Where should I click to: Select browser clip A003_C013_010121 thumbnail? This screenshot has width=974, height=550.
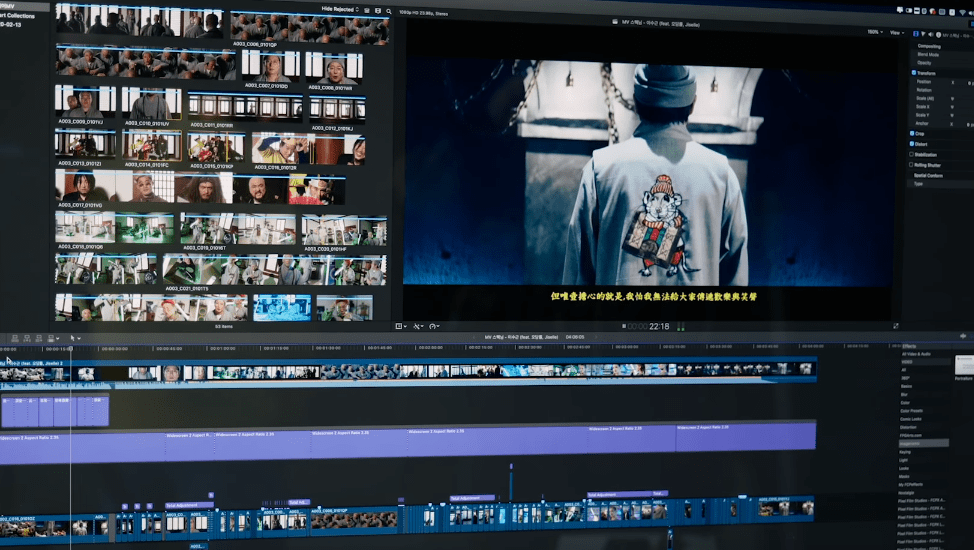[x=85, y=144]
